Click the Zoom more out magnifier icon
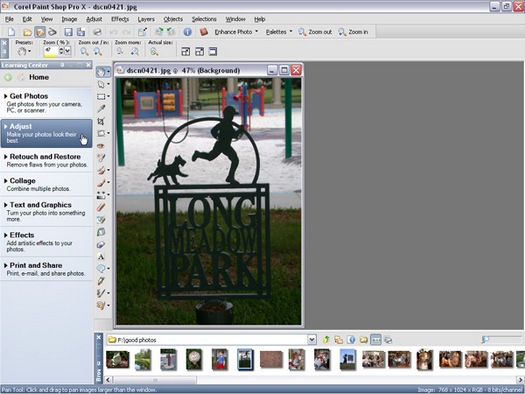Image resolution: width=525 pixels, height=394 pixels. point(120,51)
